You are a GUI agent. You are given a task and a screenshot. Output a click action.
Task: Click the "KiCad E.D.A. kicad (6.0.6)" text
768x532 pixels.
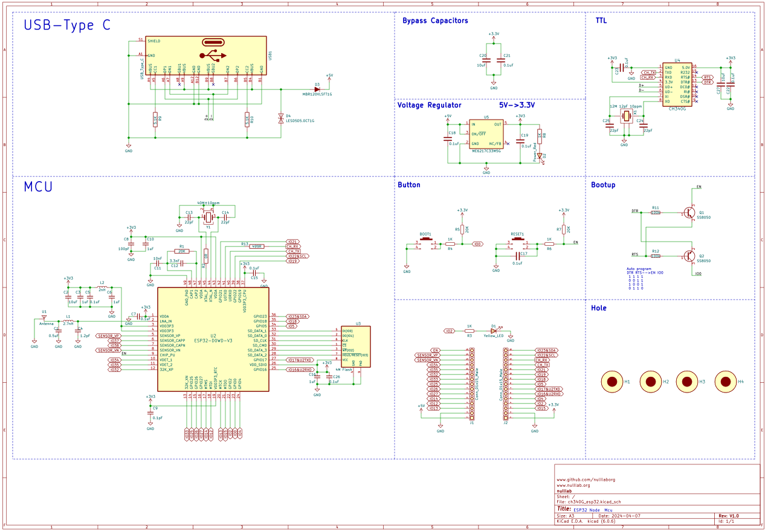point(586,521)
